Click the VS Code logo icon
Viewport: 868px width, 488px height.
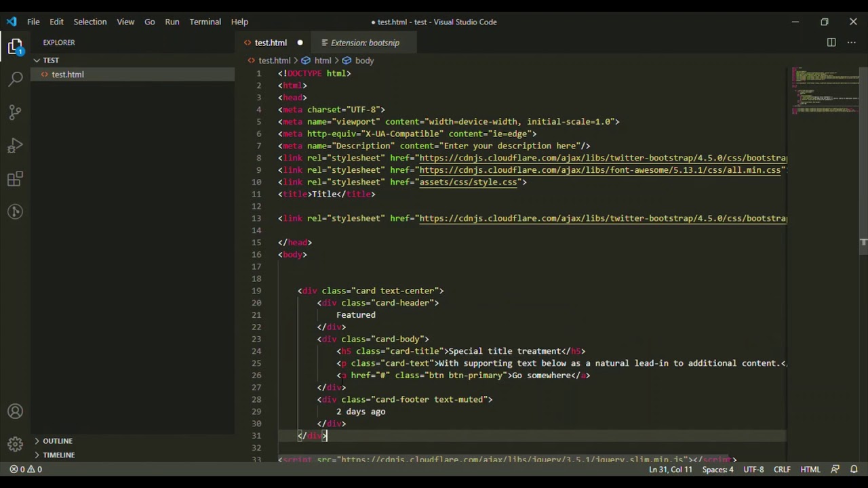[12, 22]
